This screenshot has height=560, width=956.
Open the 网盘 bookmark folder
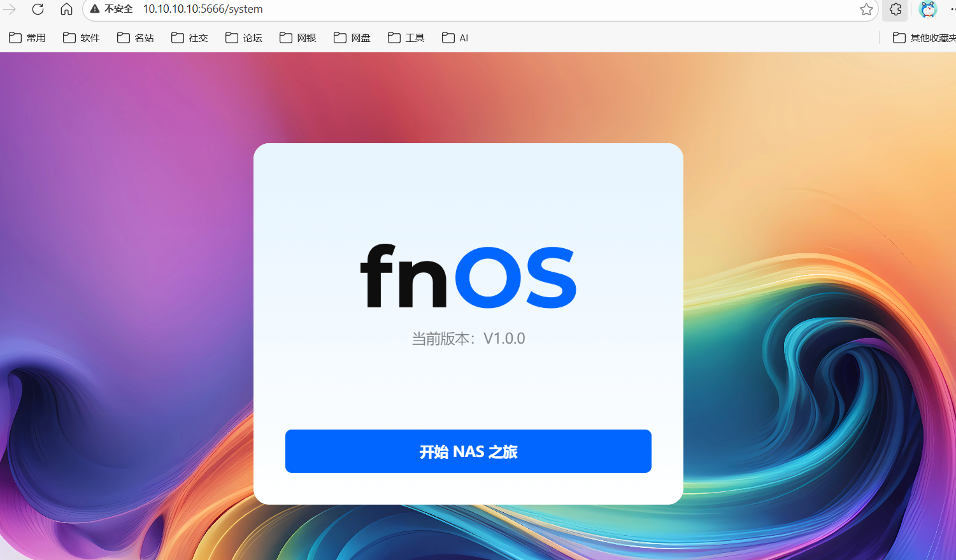pyautogui.click(x=352, y=38)
